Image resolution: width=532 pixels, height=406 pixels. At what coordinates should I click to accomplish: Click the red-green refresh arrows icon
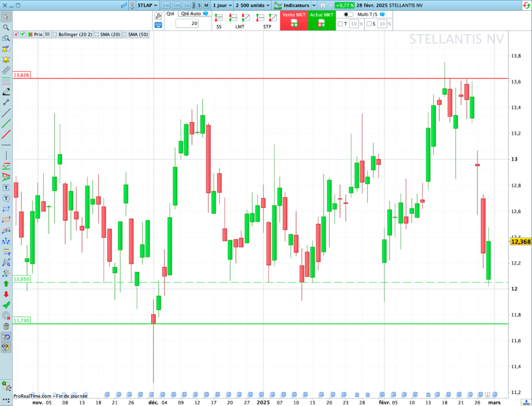pos(526,5)
